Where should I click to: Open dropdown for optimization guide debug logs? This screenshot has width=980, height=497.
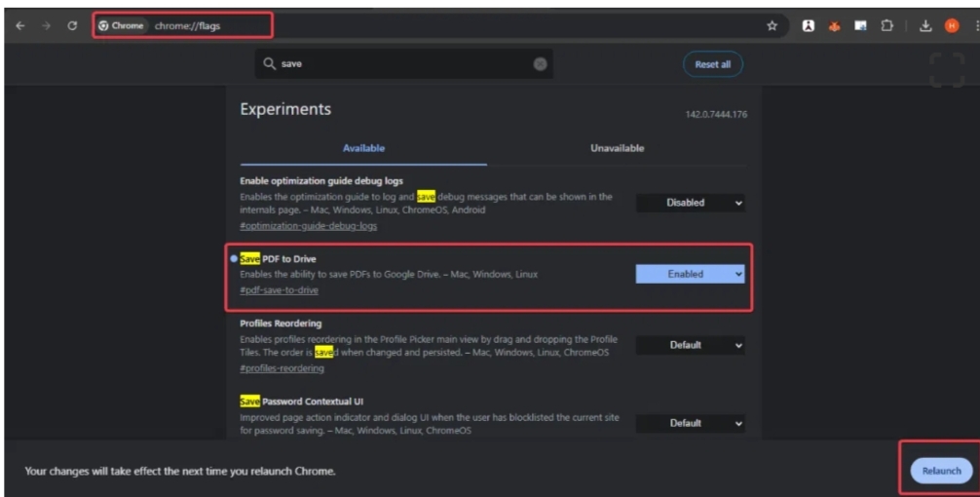click(x=691, y=203)
